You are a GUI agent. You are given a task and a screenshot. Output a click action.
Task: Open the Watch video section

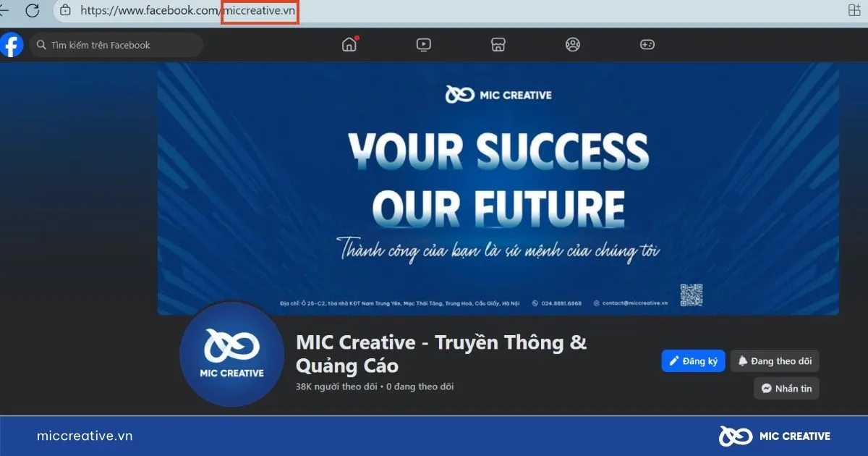(x=423, y=44)
